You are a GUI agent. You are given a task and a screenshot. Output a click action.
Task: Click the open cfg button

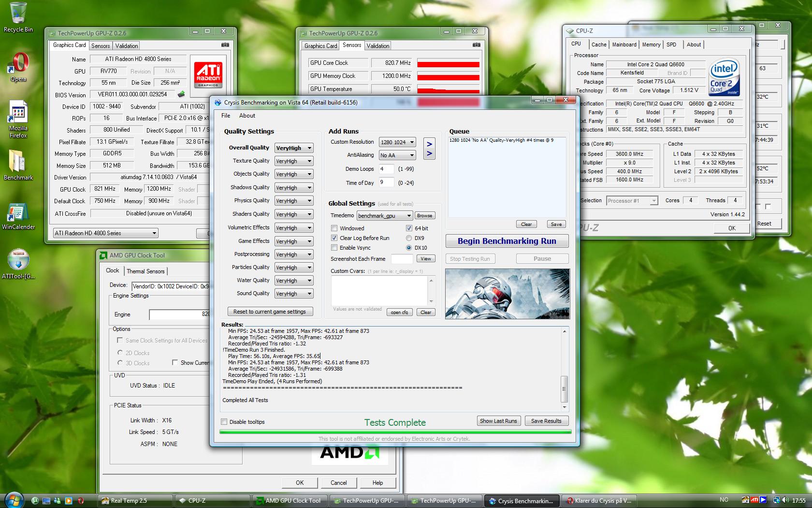400,312
